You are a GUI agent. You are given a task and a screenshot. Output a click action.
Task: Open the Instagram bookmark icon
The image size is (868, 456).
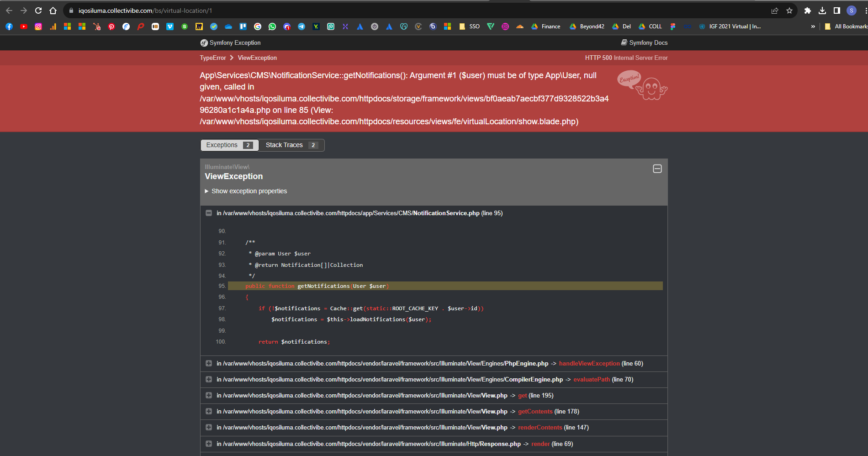[38, 27]
